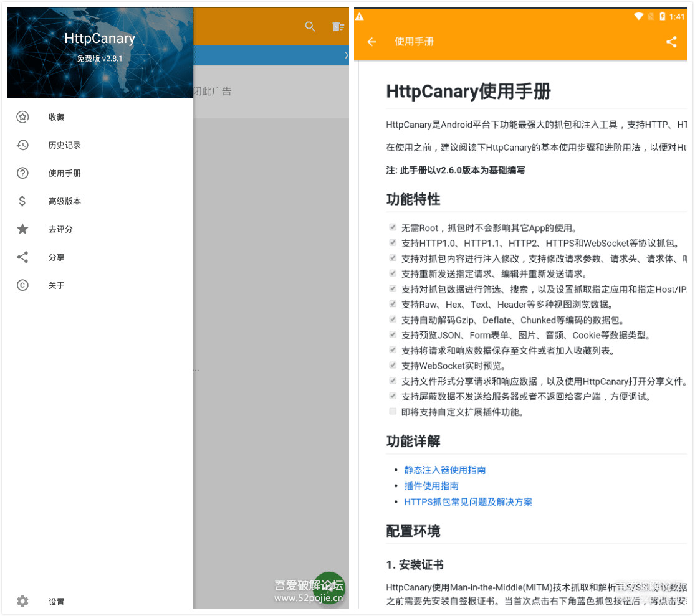This screenshot has height=616, width=695.
Task: Go back using the arrow on the manual page
Action: click(x=371, y=42)
